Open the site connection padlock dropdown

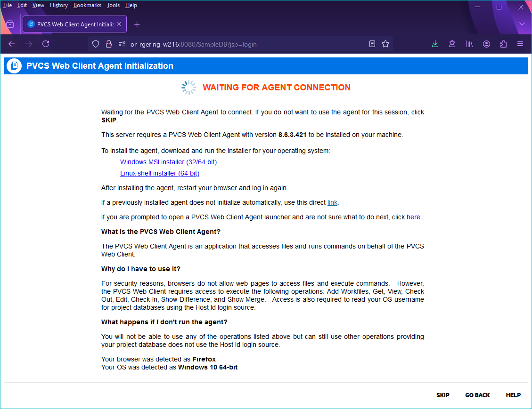click(108, 44)
